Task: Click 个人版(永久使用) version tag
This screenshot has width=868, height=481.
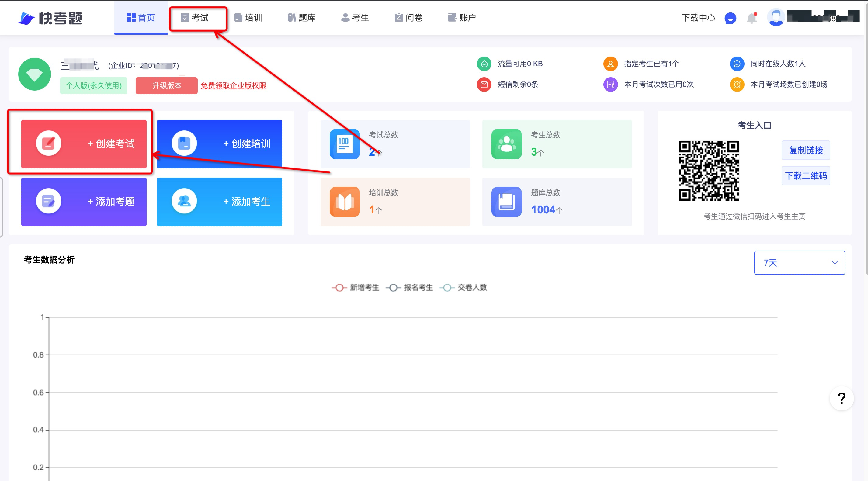Action: tap(94, 85)
